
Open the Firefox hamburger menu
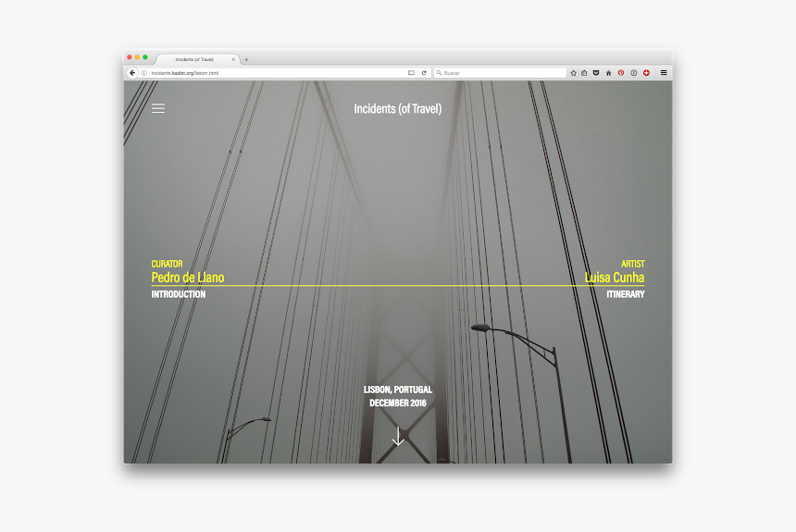(x=664, y=73)
